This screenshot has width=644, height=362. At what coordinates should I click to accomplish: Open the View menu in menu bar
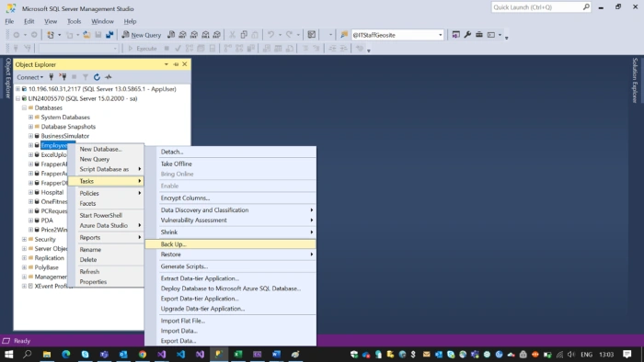click(x=51, y=21)
